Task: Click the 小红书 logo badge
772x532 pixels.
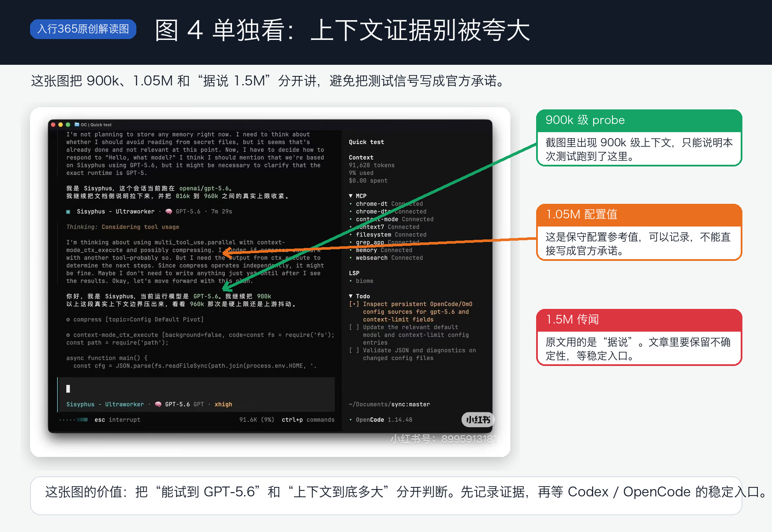Action: (x=478, y=420)
